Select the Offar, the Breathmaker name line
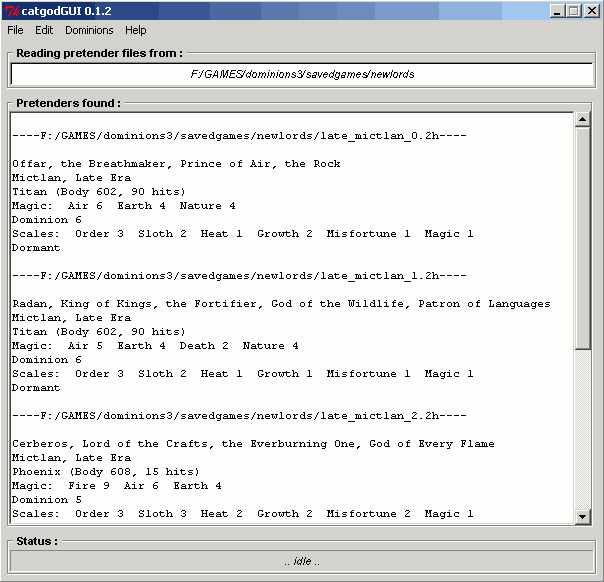604x582 pixels. pyautogui.click(x=176, y=164)
